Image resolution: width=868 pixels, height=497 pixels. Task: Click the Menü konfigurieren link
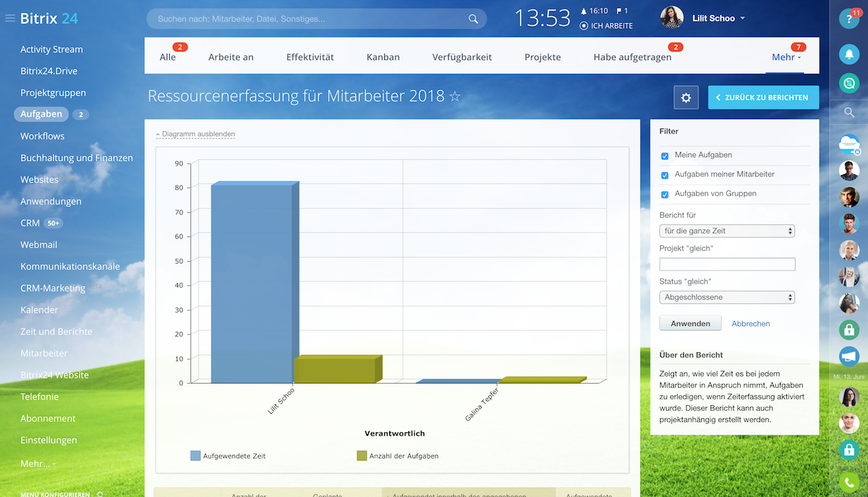click(55, 495)
